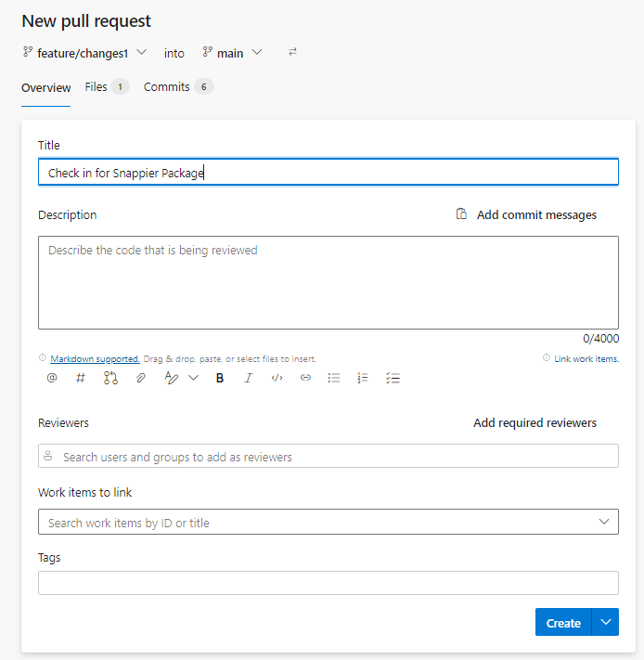The image size is (644, 660).
Task: Click the 'Tags' label
Action: (x=49, y=558)
